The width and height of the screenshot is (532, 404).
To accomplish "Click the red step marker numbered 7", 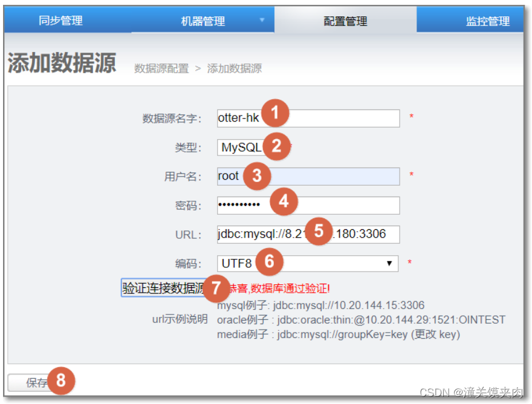I will [217, 289].
